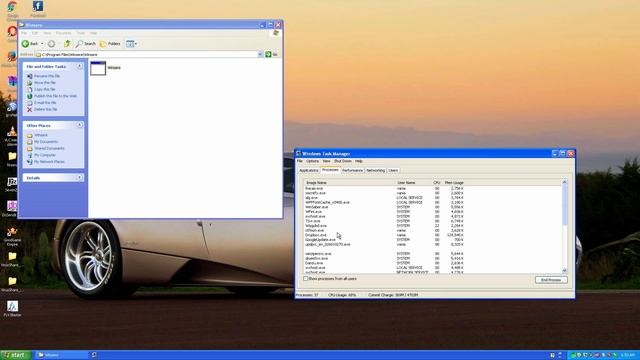
Task: Collapse the Other Places panel
Action: tap(80, 125)
